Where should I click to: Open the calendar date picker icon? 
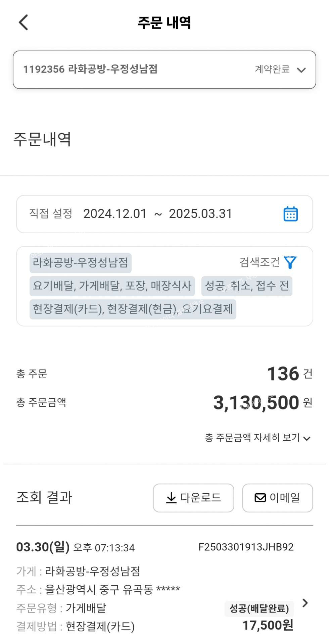(x=290, y=214)
